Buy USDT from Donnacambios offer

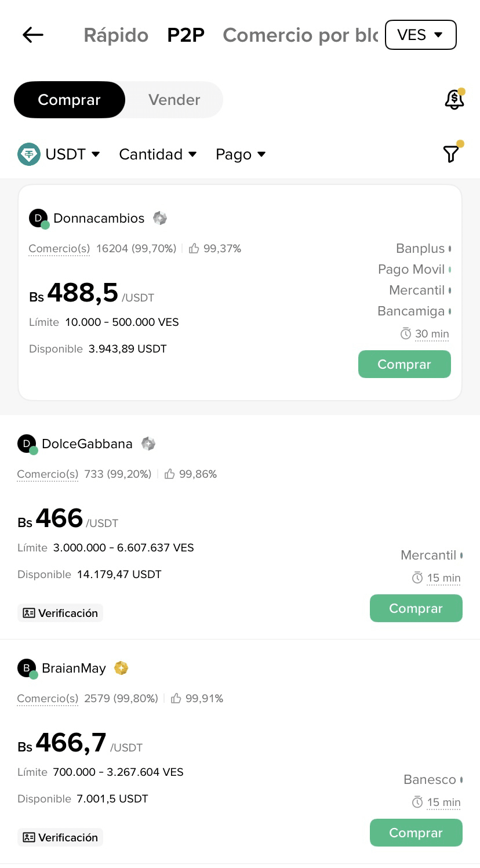point(404,364)
